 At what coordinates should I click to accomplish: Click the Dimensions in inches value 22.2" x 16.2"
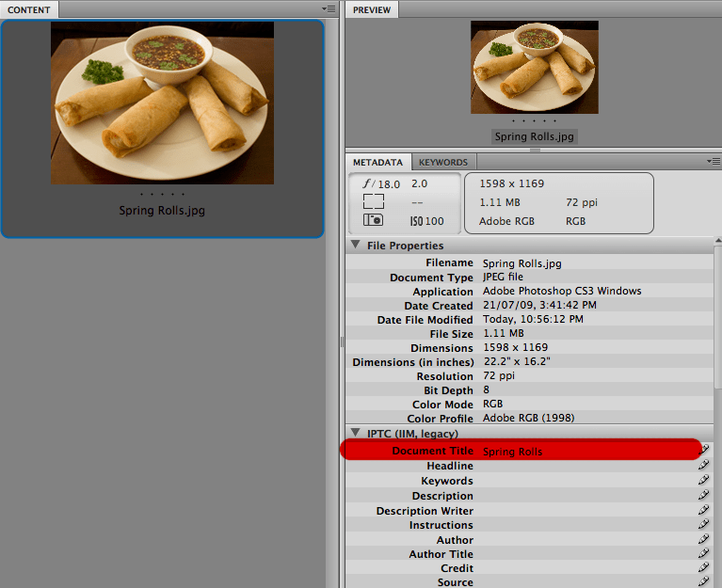click(x=517, y=361)
